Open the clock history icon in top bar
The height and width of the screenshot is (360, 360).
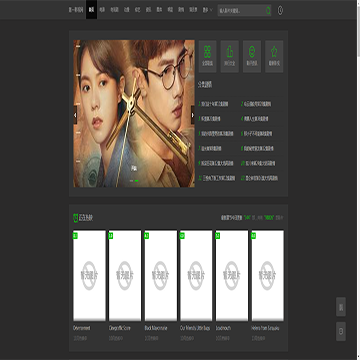[280, 11]
